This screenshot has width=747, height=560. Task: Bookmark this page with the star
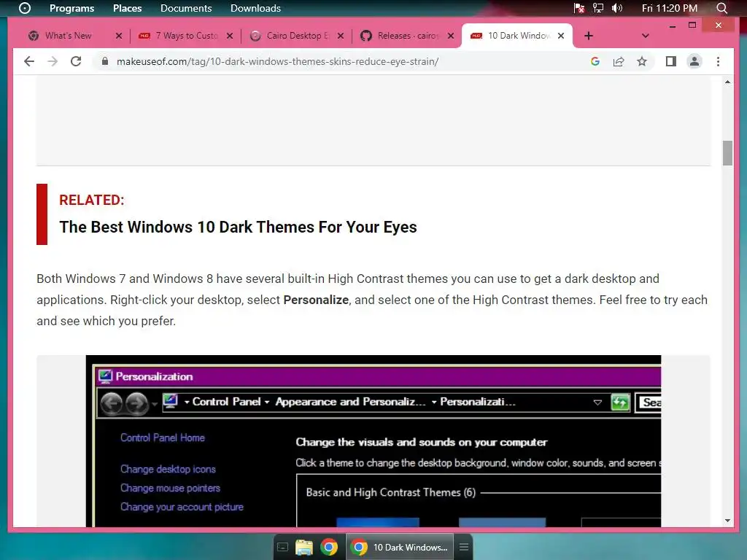642,61
